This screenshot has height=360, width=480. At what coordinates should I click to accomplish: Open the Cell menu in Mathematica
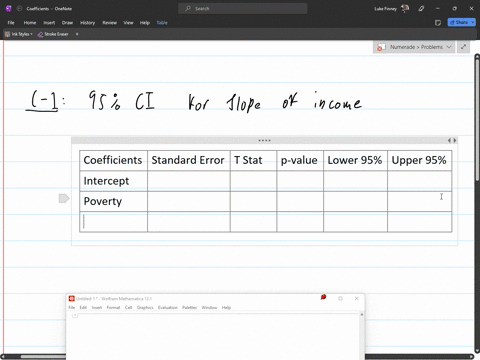click(x=128, y=307)
